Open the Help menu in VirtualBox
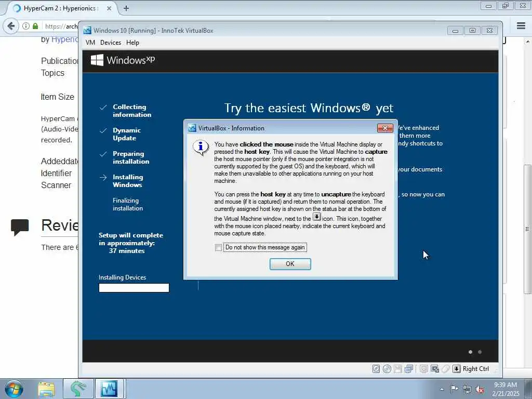This screenshot has width=532, height=399. click(x=132, y=43)
